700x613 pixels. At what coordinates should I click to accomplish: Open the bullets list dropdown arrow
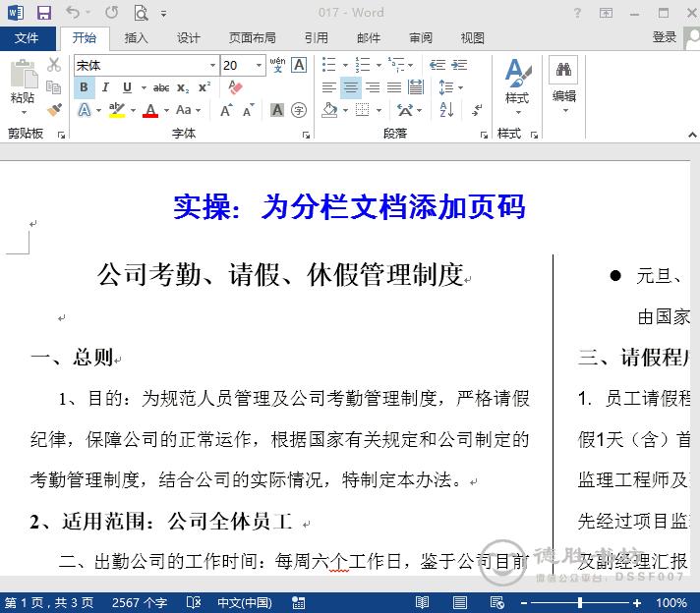coord(345,65)
